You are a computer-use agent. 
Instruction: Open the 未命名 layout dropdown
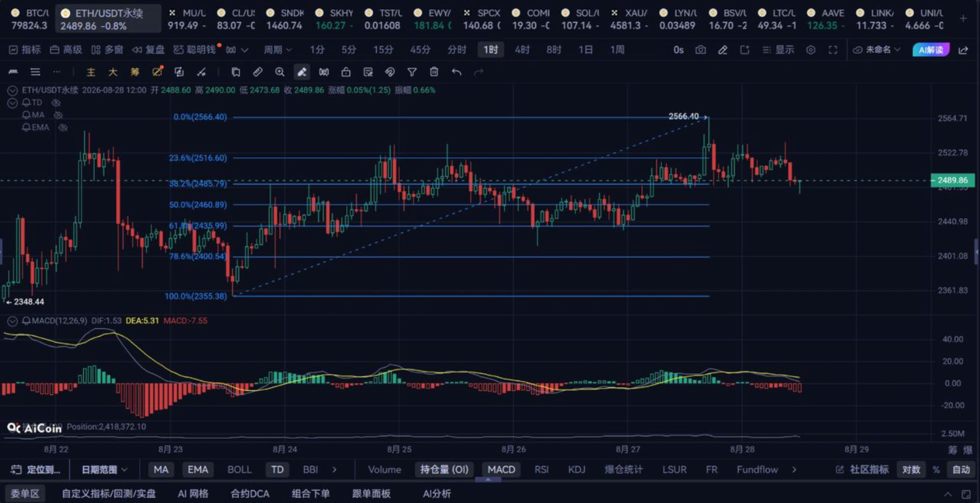(x=877, y=50)
